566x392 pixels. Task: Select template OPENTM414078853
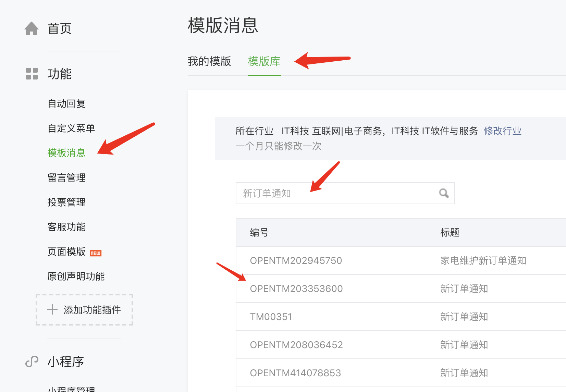[295, 373]
